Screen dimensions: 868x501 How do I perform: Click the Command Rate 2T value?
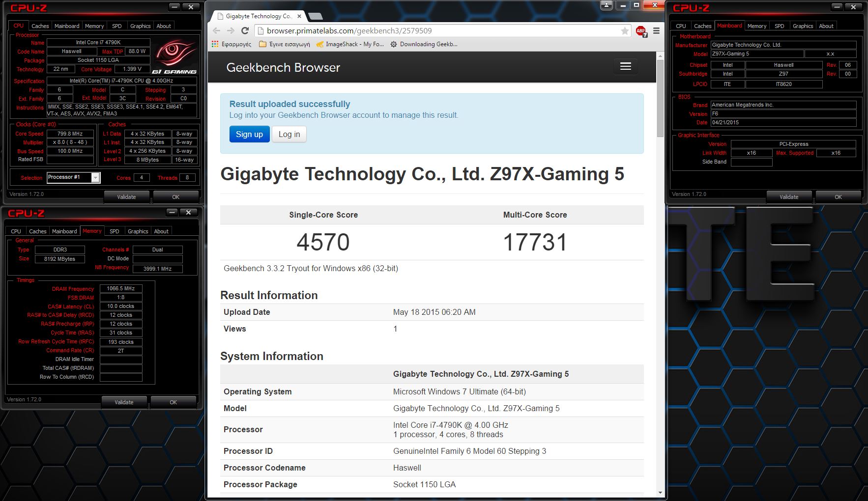(x=121, y=351)
